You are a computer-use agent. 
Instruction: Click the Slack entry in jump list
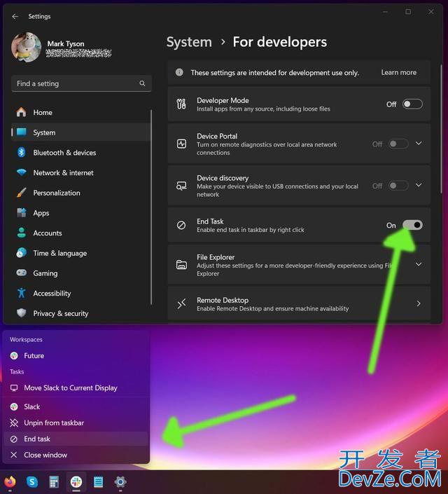point(76,406)
